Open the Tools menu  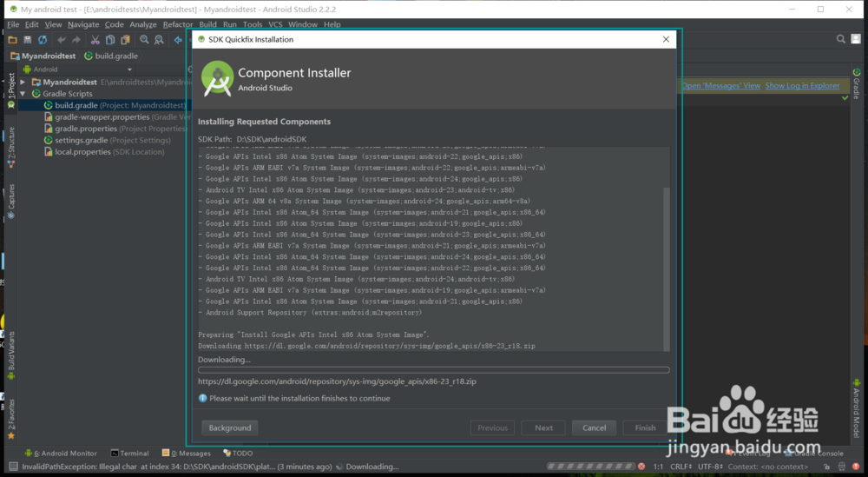[253, 24]
